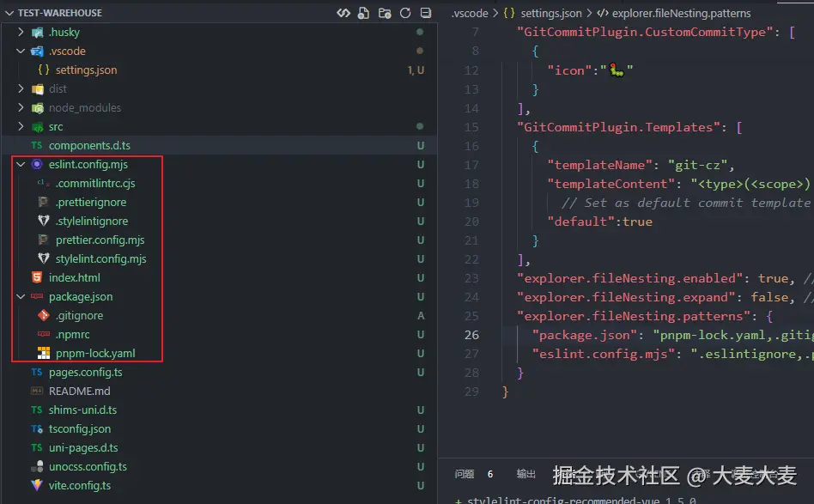The height and width of the screenshot is (504, 814).
Task: Place cursor on line number 26
Action: coord(471,336)
